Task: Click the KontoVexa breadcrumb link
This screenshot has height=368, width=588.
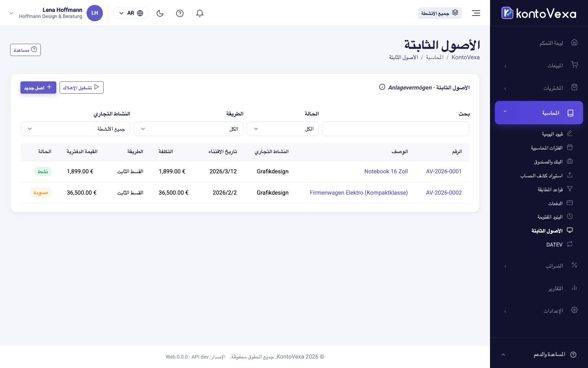Action: [x=465, y=57]
